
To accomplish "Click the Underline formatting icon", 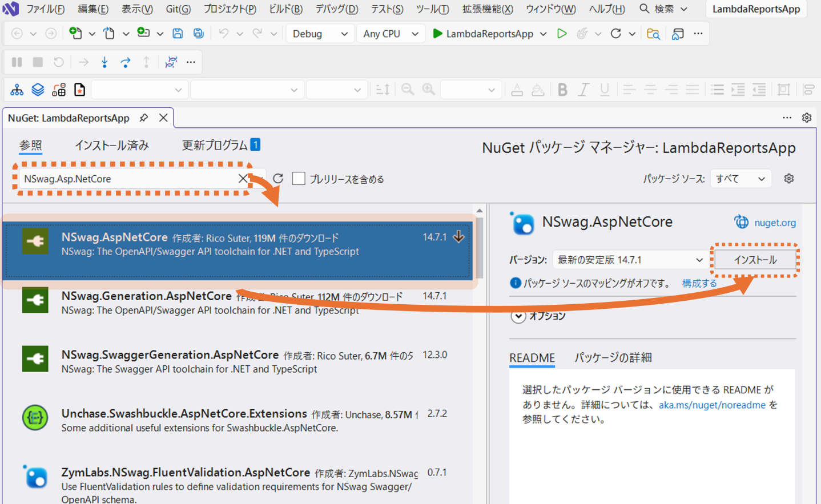I will tap(605, 90).
